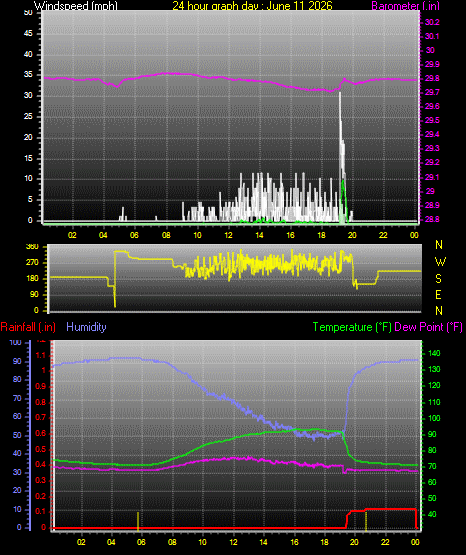Click the 22 hour label under the windspeed graph
Screen dimensions: 466x555
pos(383,235)
